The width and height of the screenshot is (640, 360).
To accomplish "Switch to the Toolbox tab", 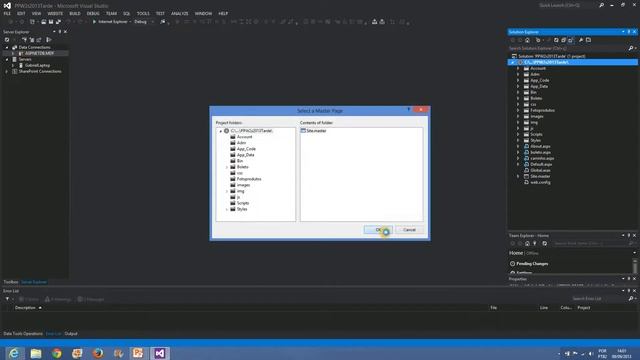I will [11, 282].
